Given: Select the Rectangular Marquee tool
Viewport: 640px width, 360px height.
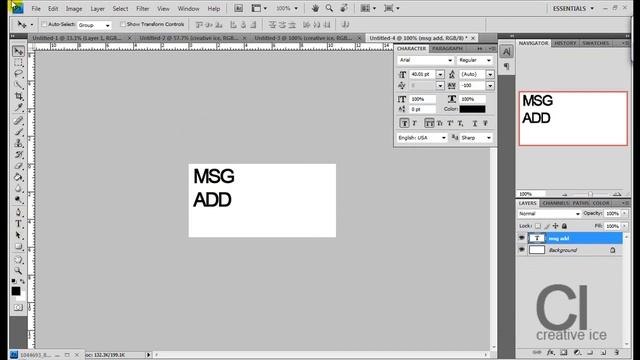Looking at the screenshot, I should click(18, 62).
